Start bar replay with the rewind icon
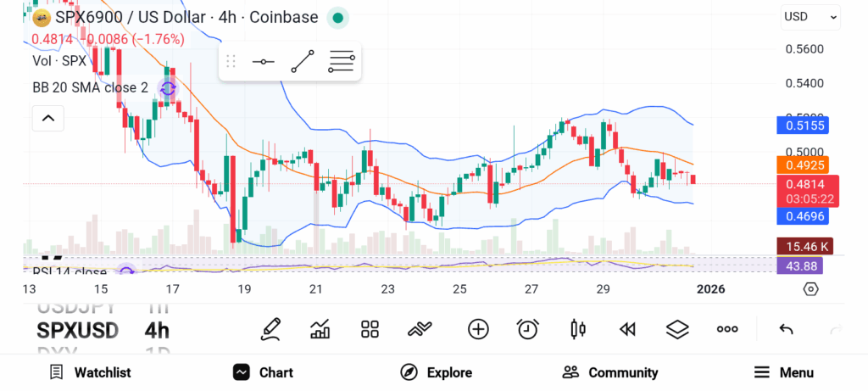 pyautogui.click(x=627, y=329)
